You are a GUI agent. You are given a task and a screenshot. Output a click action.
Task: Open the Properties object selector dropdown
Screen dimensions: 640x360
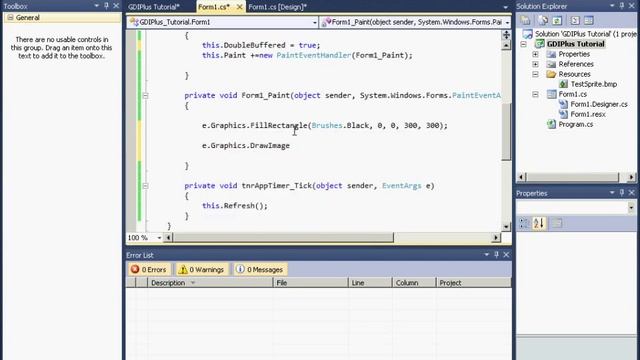(631, 207)
